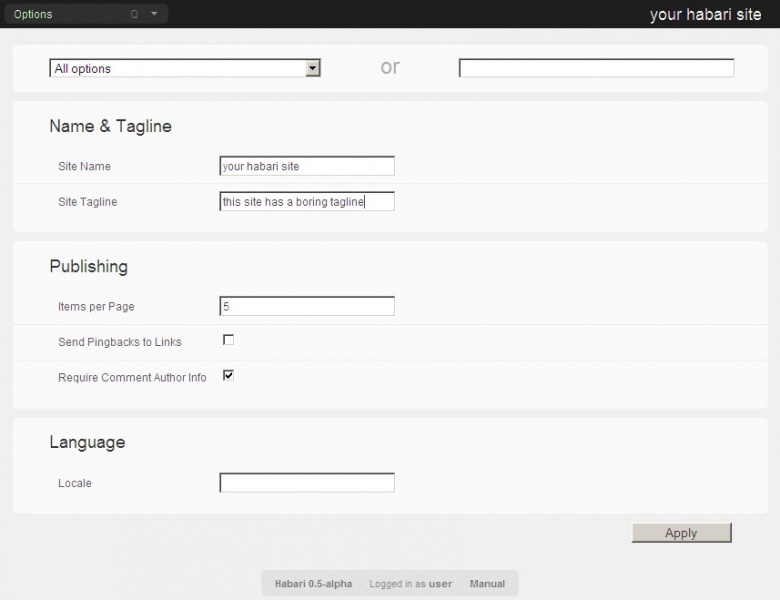Click the Language section heading

pyautogui.click(x=87, y=442)
